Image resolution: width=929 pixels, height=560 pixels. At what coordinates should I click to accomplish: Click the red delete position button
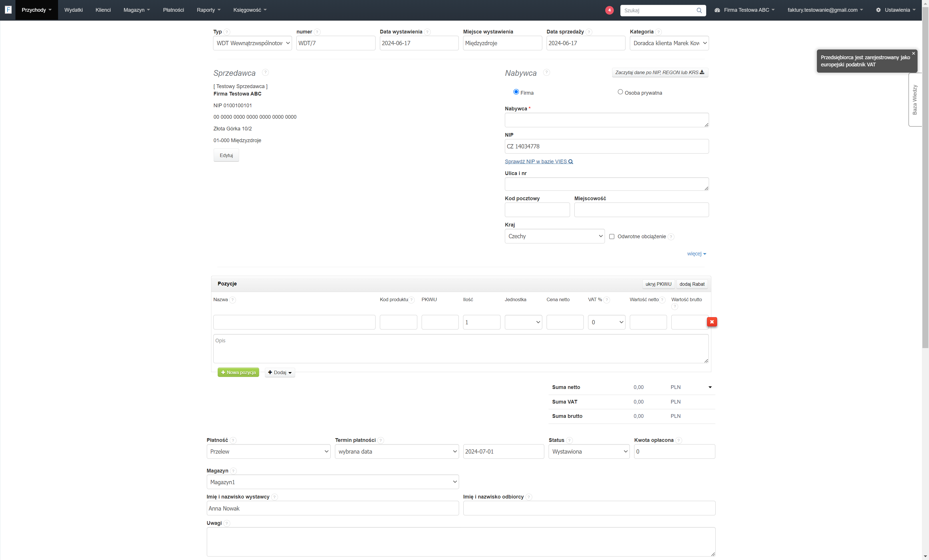pyautogui.click(x=712, y=322)
